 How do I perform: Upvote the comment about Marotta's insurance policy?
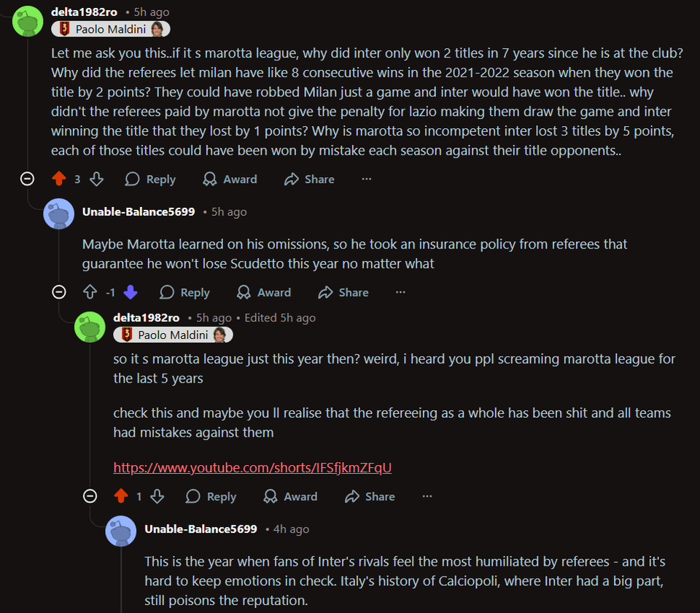pyautogui.click(x=90, y=292)
